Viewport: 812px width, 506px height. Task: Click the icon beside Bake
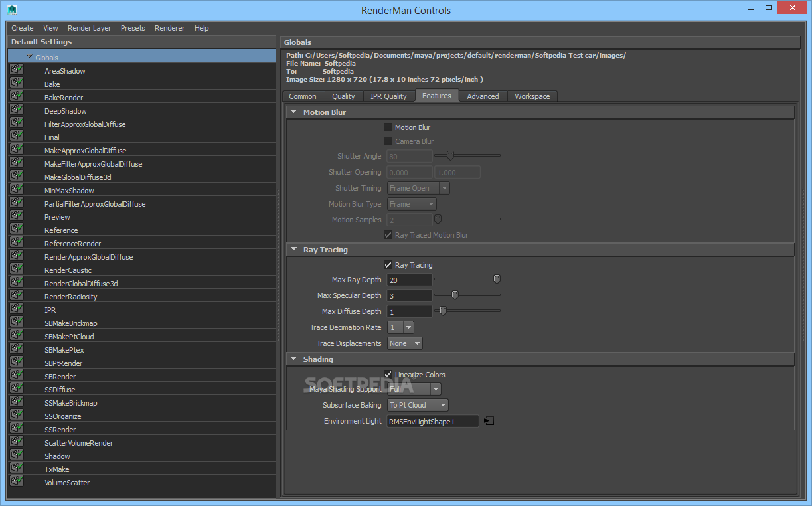click(17, 83)
